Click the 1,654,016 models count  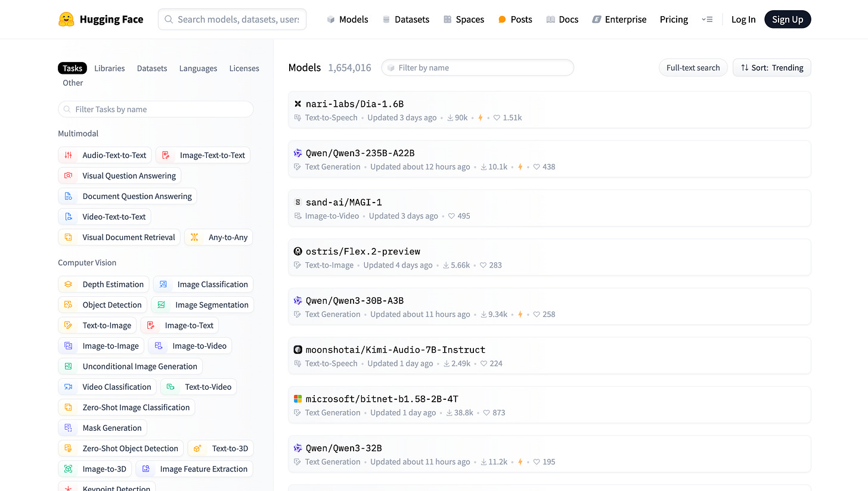click(349, 68)
